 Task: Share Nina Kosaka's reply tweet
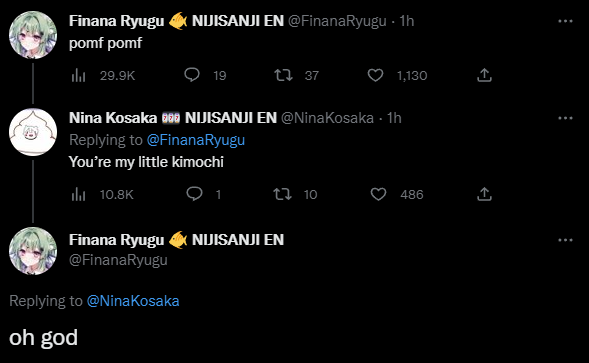(484, 194)
